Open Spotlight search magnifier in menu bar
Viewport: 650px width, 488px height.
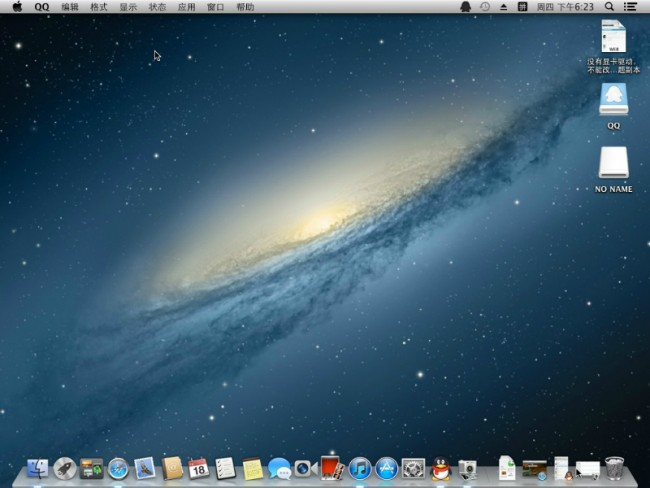(610, 6)
